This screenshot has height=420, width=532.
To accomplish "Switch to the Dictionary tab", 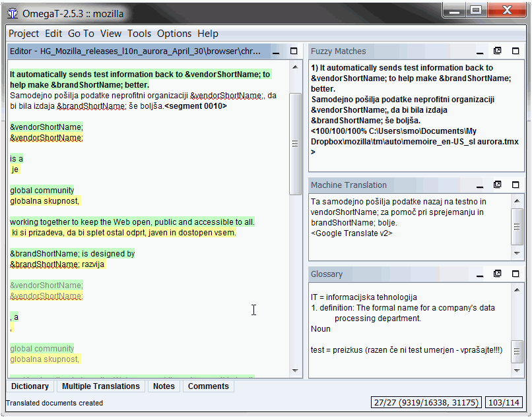I will pyautogui.click(x=30, y=386).
